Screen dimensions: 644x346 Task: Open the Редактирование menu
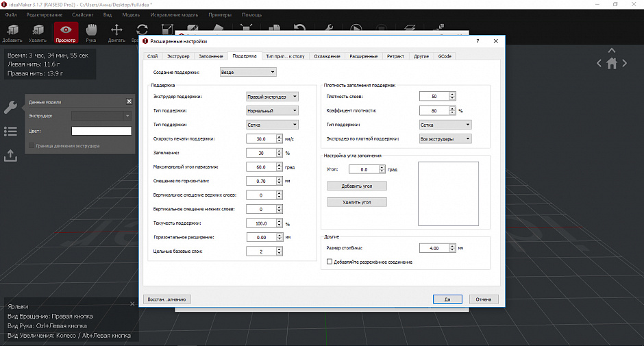pos(45,15)
